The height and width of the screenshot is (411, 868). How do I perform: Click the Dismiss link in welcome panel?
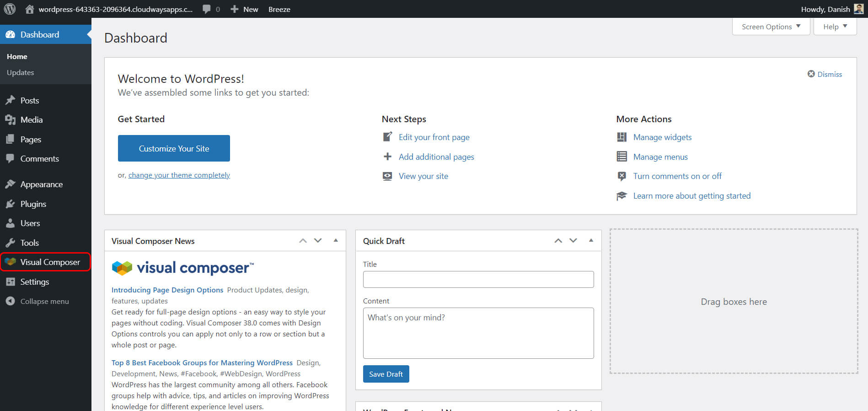coord(830,74)
